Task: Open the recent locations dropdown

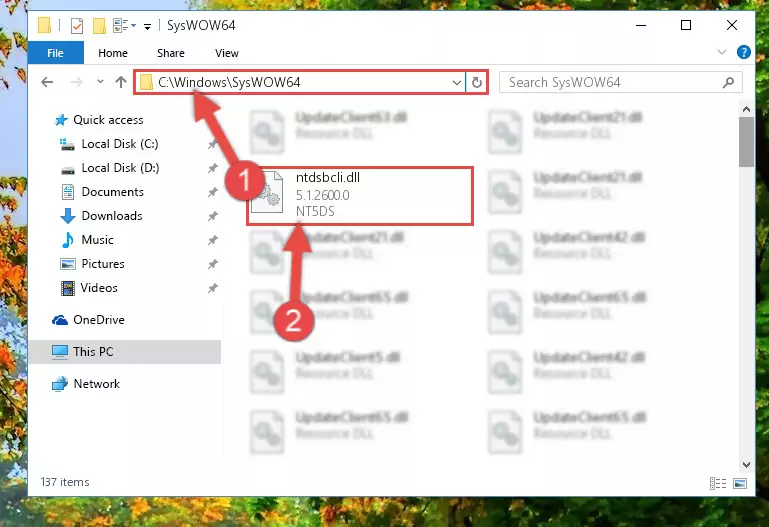Action: tap(100, 82)
